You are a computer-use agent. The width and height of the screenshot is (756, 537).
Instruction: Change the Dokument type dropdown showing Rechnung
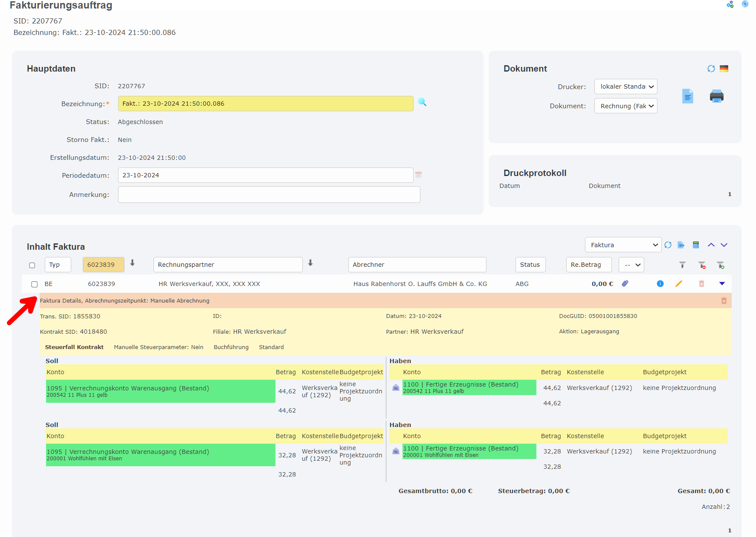(626, 106)
